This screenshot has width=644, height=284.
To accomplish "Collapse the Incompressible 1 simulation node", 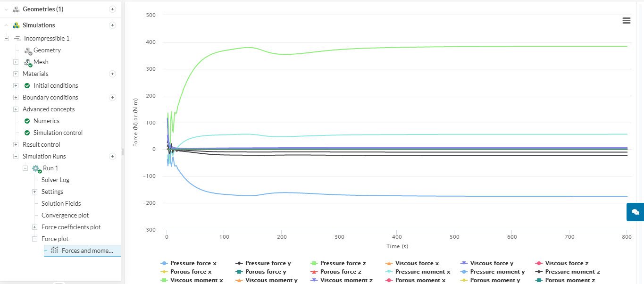I will click(7, 39).
